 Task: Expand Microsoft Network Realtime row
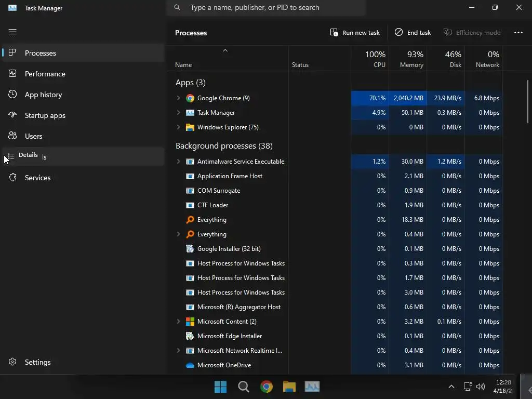(x=179, y=351)
